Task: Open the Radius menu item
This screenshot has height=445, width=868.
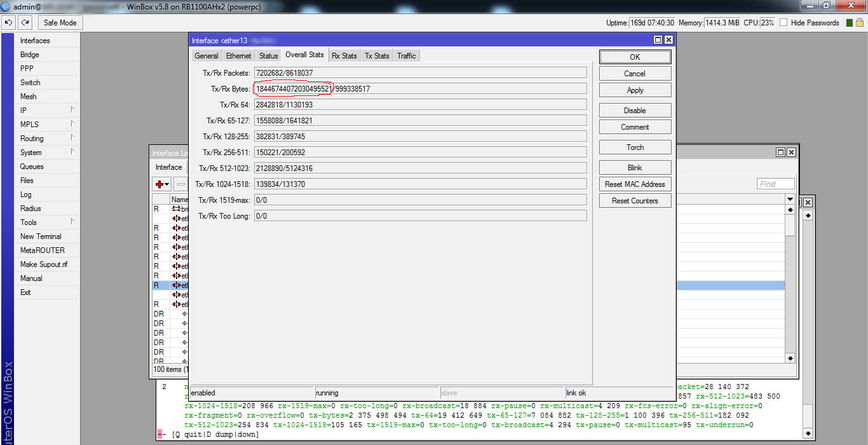Action: 48,209
